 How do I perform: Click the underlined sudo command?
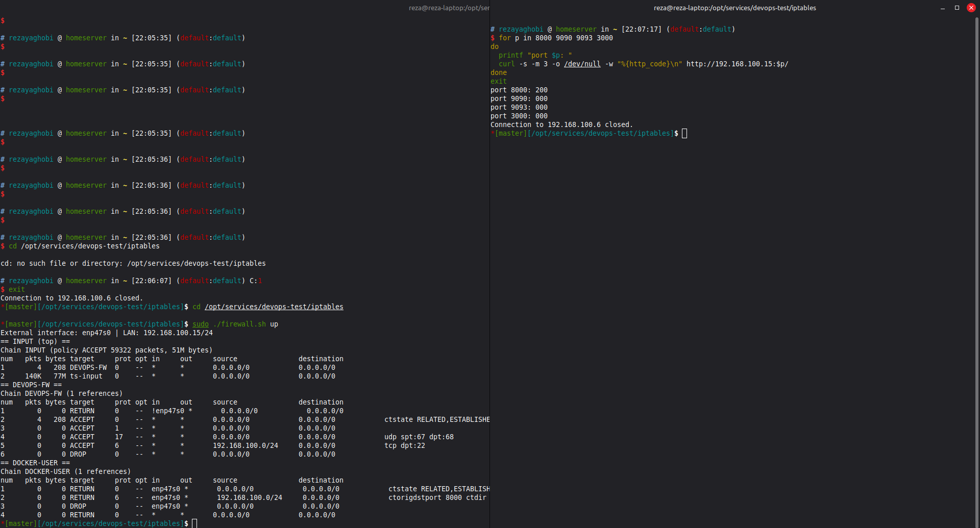pyautogui.click(x=201, y=324)
